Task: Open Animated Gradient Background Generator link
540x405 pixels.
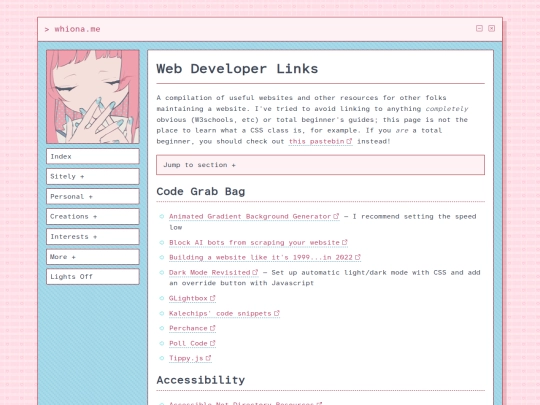Action: 254,216
